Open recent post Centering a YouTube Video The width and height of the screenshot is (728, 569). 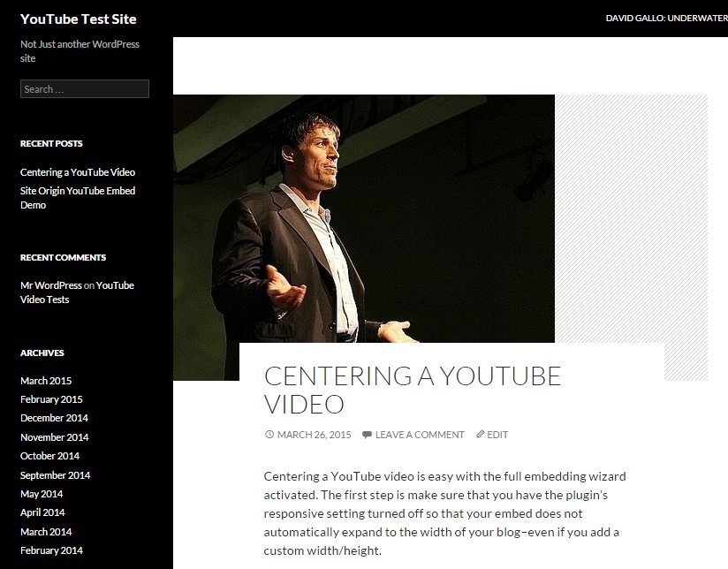click(x=78, y=172)
